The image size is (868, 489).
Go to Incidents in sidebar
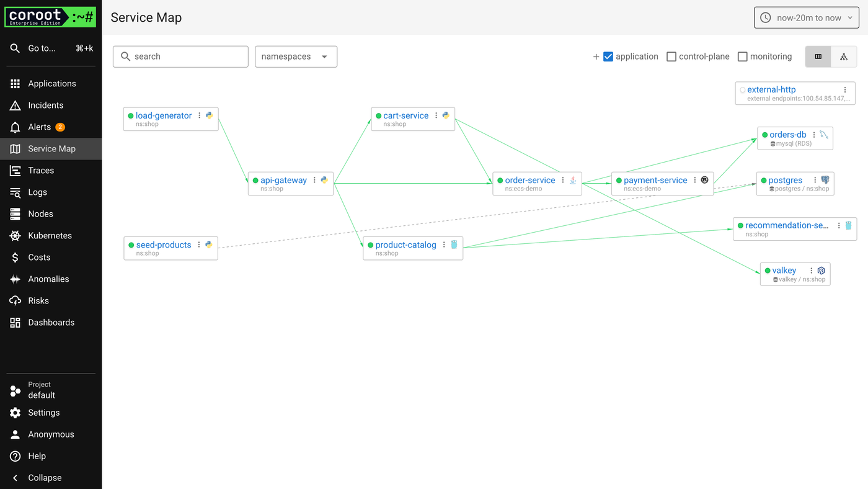click(51, 105)
